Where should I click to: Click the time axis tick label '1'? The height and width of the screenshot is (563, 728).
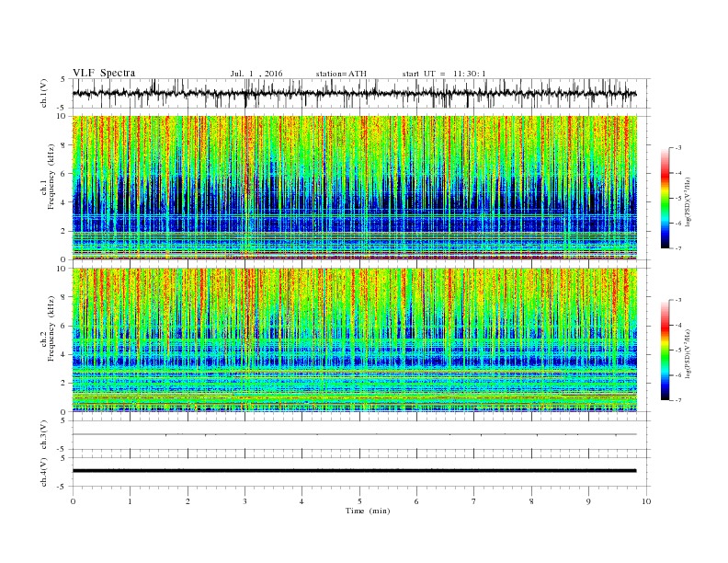[130, 501]
